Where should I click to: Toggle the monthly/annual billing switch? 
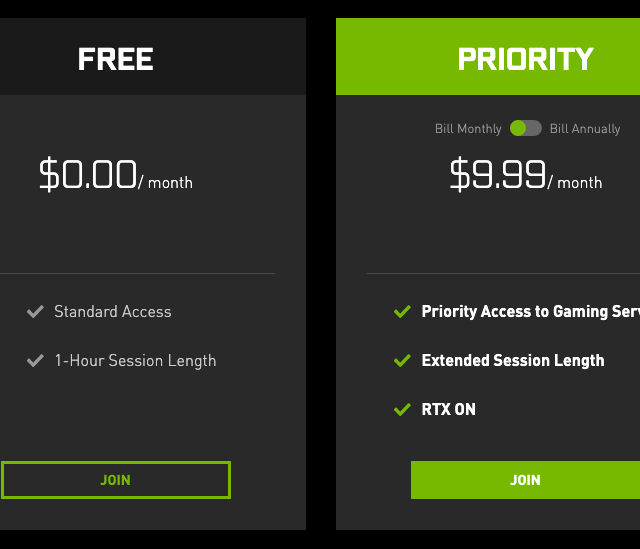pyautogui.click(x=525, y=128)
